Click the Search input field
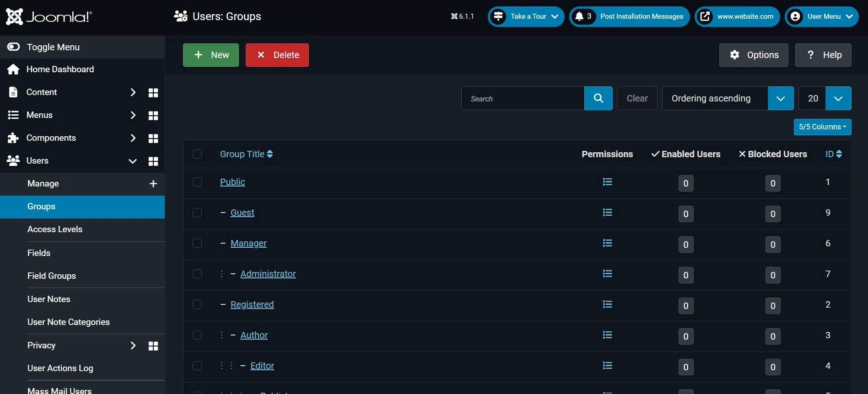The image size is (868, 394). (x=523, y=98)
